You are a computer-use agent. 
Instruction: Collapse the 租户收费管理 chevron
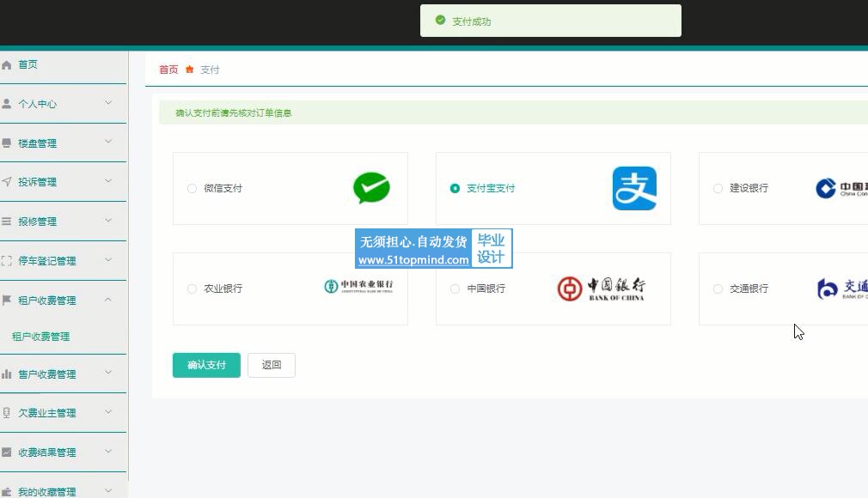[x=108, y=300]
